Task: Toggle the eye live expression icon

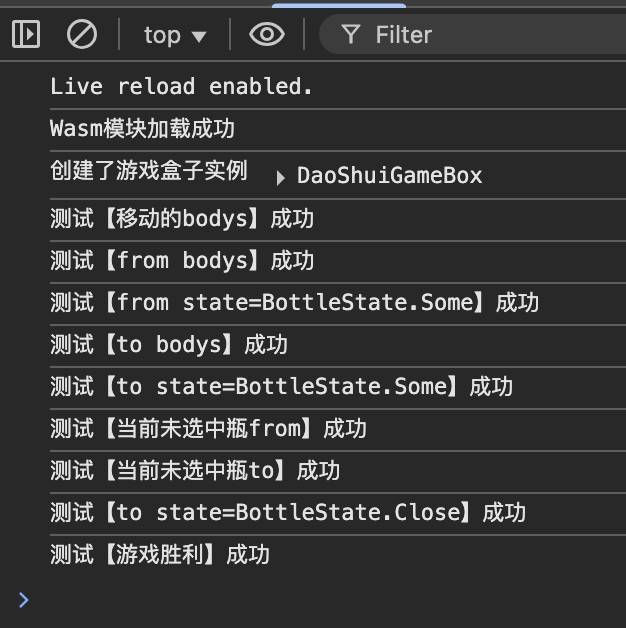Action: coord(266,35)
